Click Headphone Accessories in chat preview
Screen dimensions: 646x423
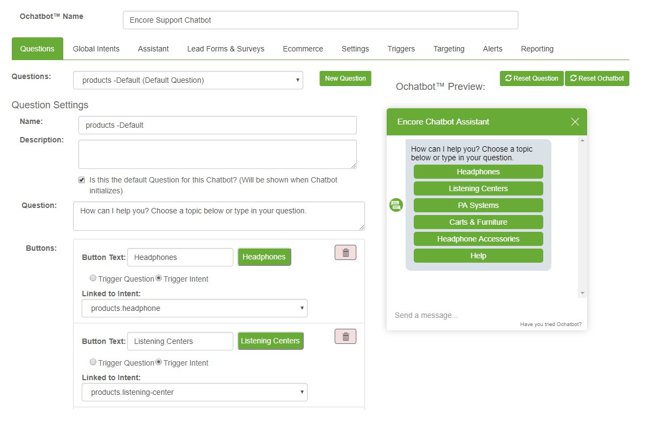478,239
